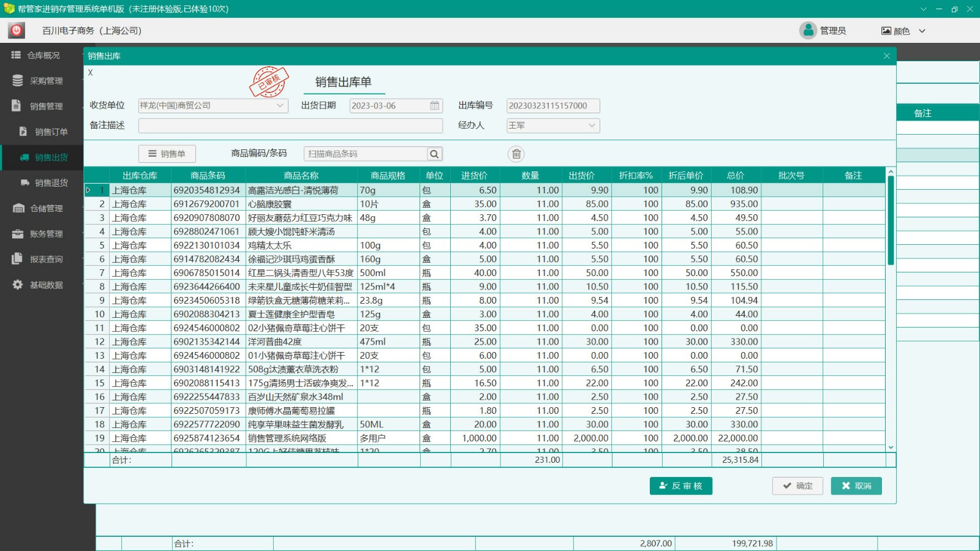Image resolution: width=980 pixels, height=551 pixels.
Task: Select 销售退货 in the sidebar
Action: point(51,183)
